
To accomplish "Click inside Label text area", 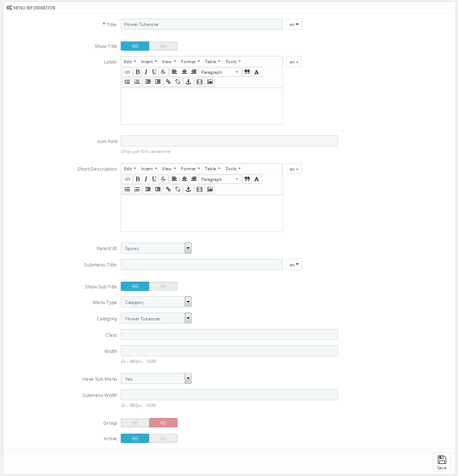I will pyautogui.click(x=202, y=106).
